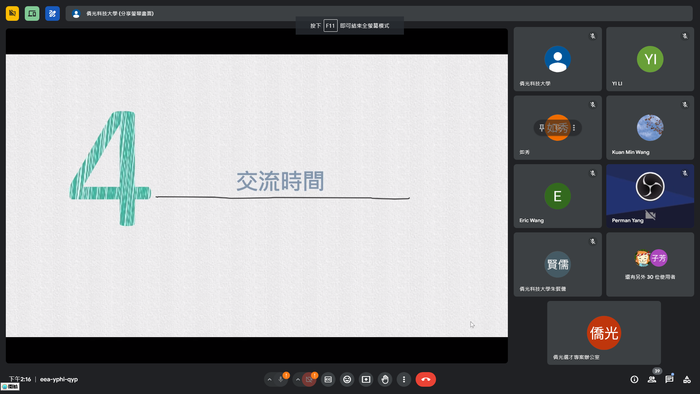Click the muted mic icon on Eric Wang tile

tap(592, 173)
